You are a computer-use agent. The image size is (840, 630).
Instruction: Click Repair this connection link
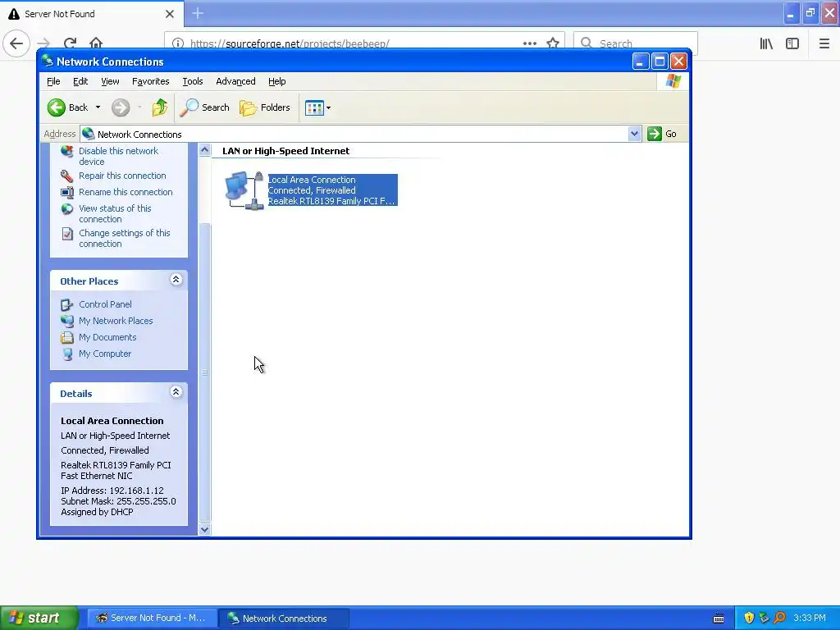pos(122,176)
